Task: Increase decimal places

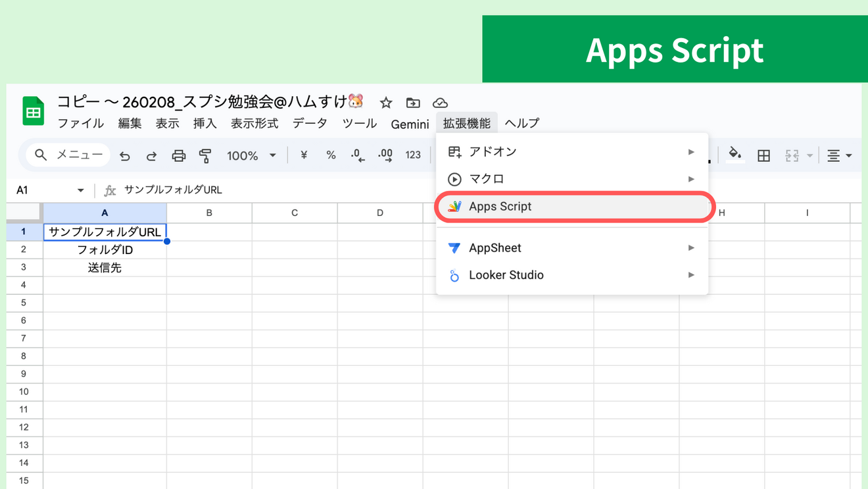Action: tap(385, 155)
